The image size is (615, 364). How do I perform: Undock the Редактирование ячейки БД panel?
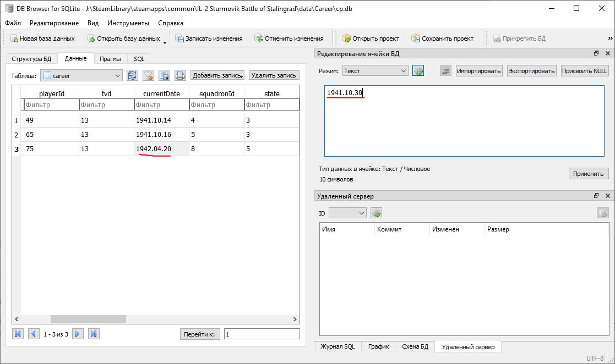click(x=597, y=53)
